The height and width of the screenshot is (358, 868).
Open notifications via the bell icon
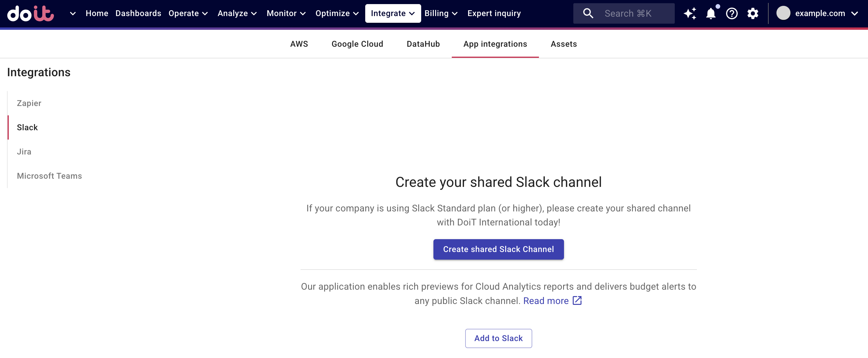711,13
